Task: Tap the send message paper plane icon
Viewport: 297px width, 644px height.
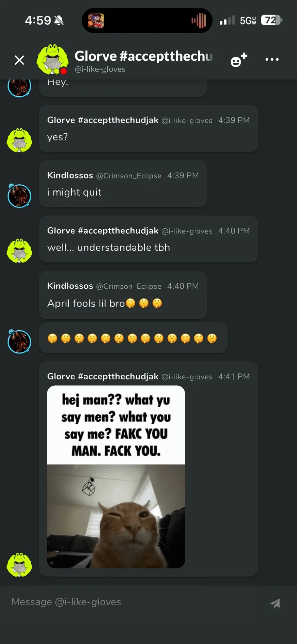Action: [275, 603]
